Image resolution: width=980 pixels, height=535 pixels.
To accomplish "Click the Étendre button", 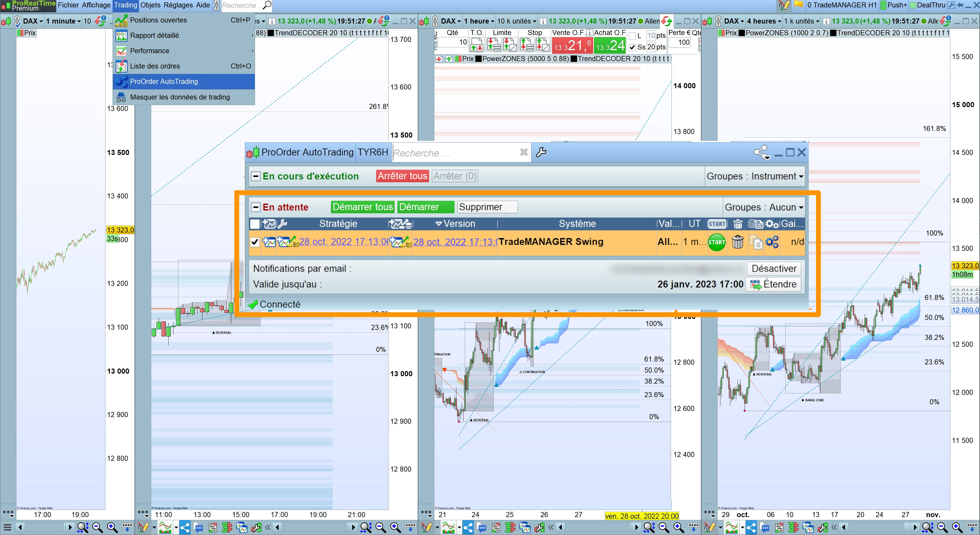I will coord(773,284).
